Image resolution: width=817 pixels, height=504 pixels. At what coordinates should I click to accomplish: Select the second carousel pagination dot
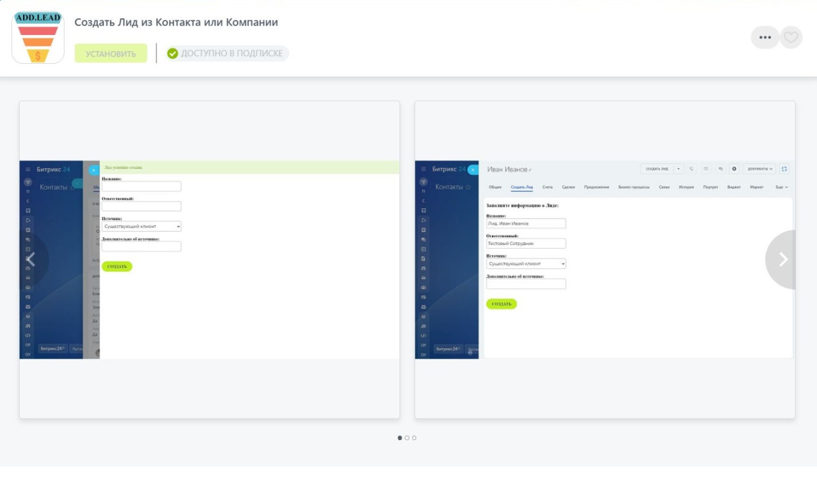click(x=407, y=438)
